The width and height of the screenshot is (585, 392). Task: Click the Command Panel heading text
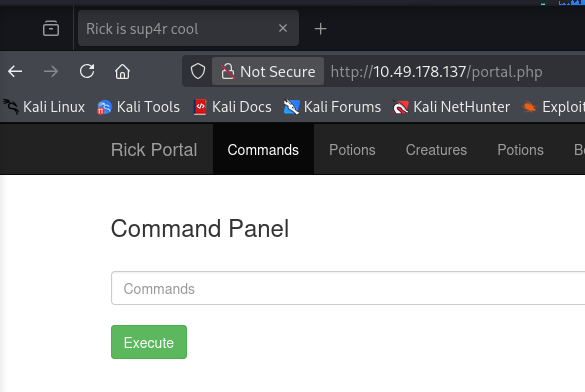[200, 228]
